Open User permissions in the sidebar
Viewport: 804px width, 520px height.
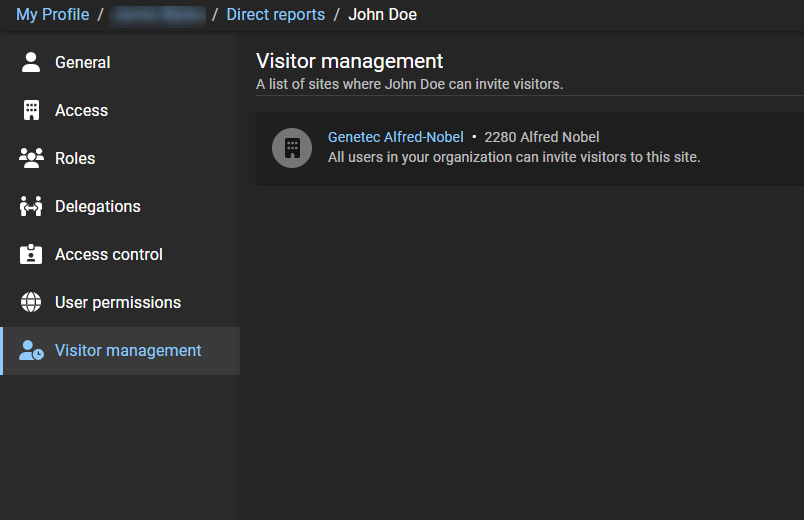coord(120,302)
